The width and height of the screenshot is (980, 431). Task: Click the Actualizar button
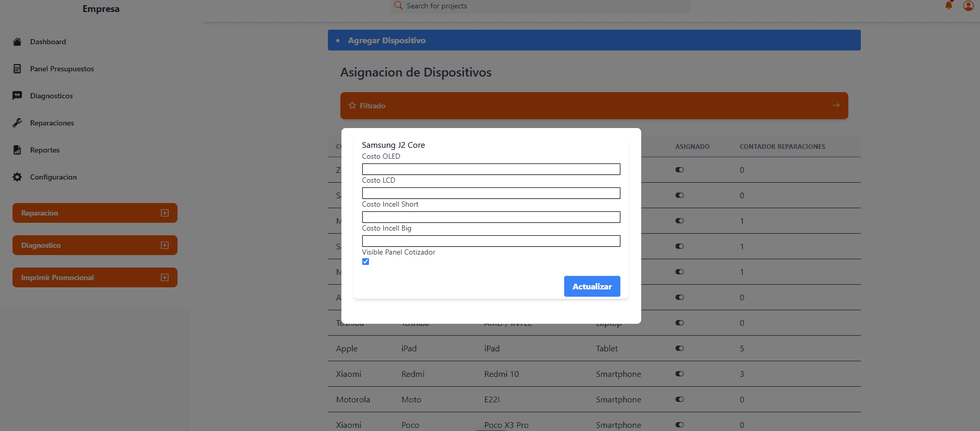click(x=592, y=286)
